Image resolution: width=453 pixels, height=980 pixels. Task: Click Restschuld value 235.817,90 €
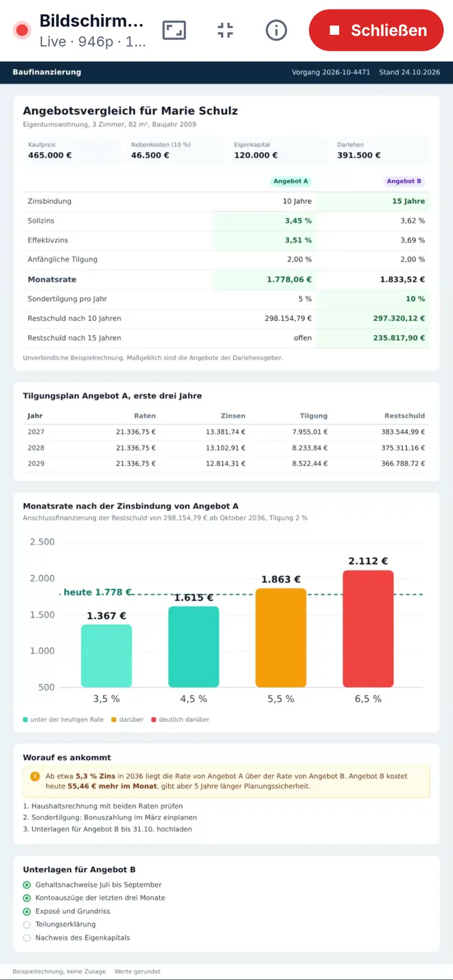point(399,338)
